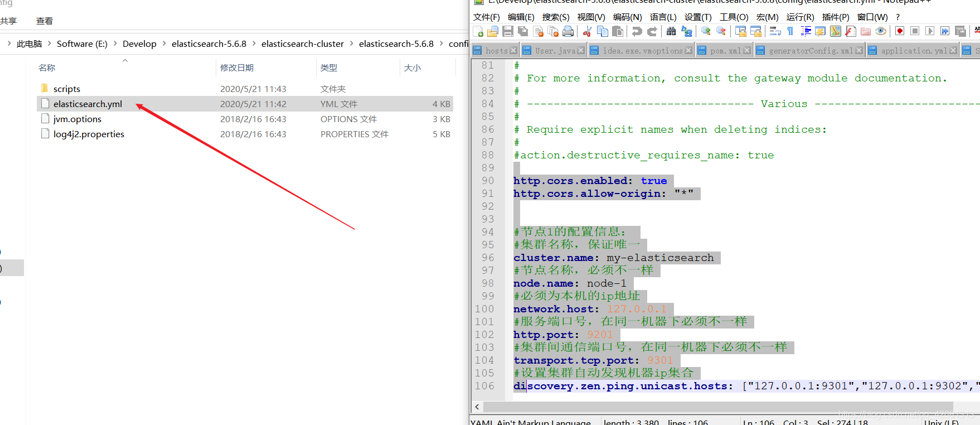The image size is (980, 425).
Task: Click the editor horizontal scrollbar left arrow
Action: (x=477, y=407)
